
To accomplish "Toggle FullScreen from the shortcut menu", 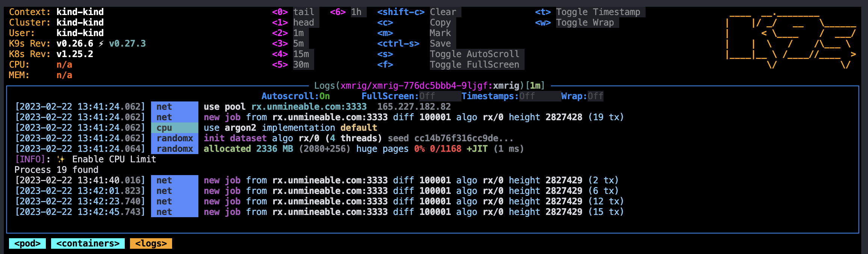I will pos(475,65).
